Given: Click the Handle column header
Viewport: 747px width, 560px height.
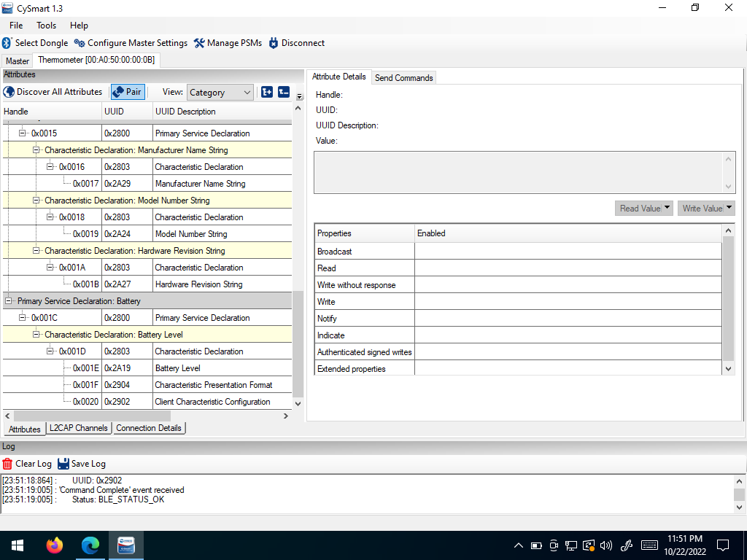Looking at the screenshot, I should 52,112.
